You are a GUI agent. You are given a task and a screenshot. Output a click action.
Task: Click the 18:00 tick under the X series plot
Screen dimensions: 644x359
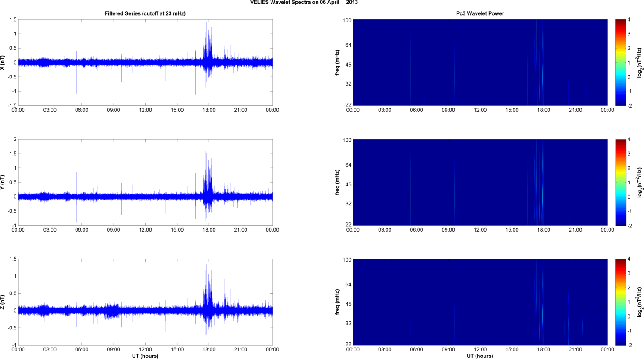tap(209, 110)
